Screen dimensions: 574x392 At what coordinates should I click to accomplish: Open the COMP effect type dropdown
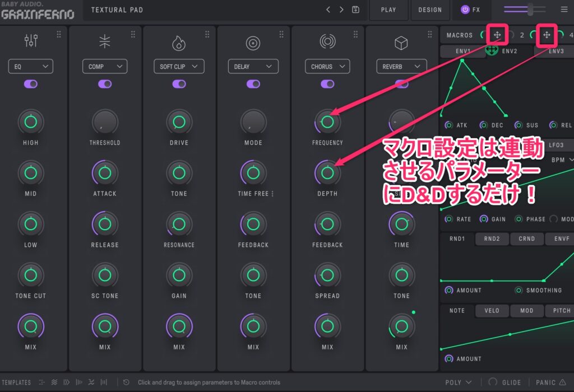pos(105,66)
